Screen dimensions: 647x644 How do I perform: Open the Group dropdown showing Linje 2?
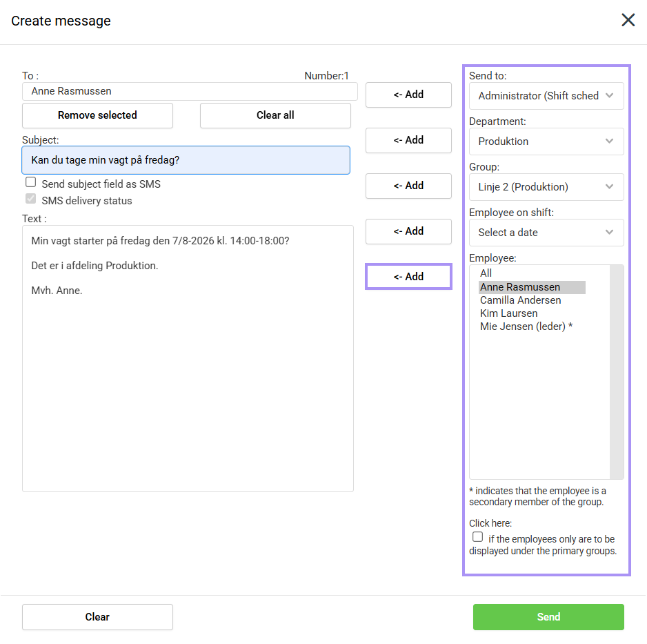pyautogui.click(x=546, y=187)
